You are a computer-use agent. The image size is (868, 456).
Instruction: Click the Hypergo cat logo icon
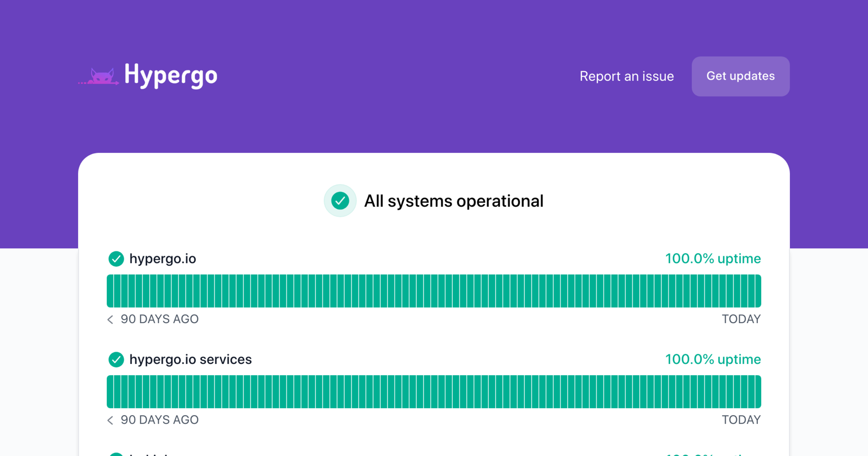coord(101,76)
